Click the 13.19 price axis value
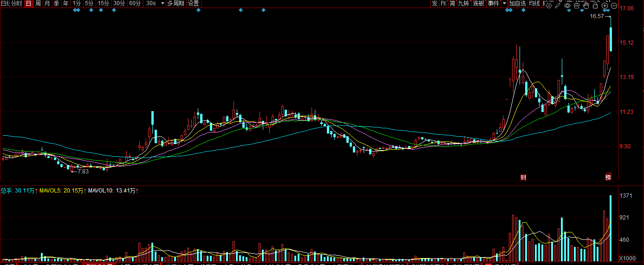Screen dimensions: 644x265 (627, 77)
